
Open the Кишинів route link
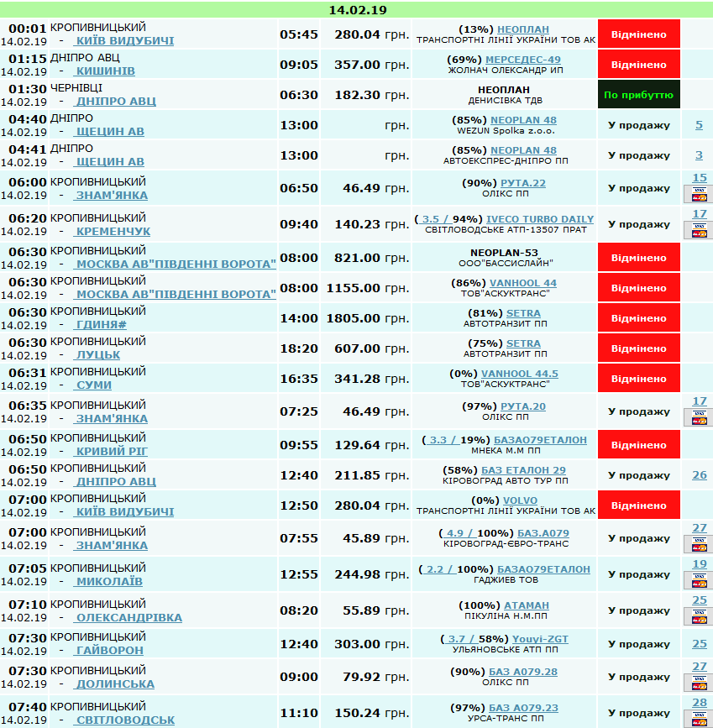point(105,71)
